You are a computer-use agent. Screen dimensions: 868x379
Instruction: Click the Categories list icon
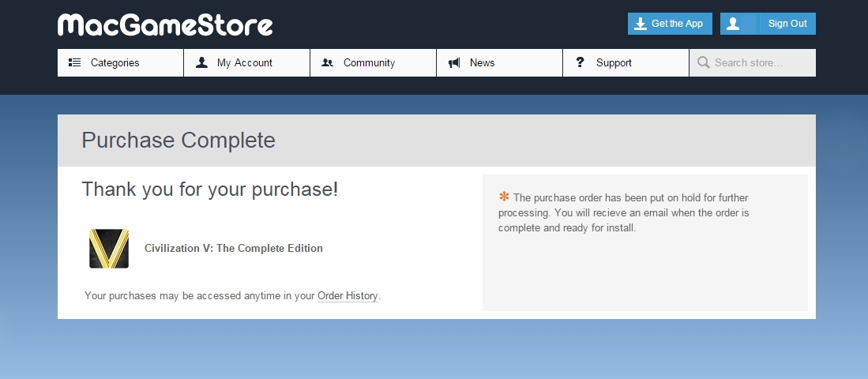coord(75,62)
